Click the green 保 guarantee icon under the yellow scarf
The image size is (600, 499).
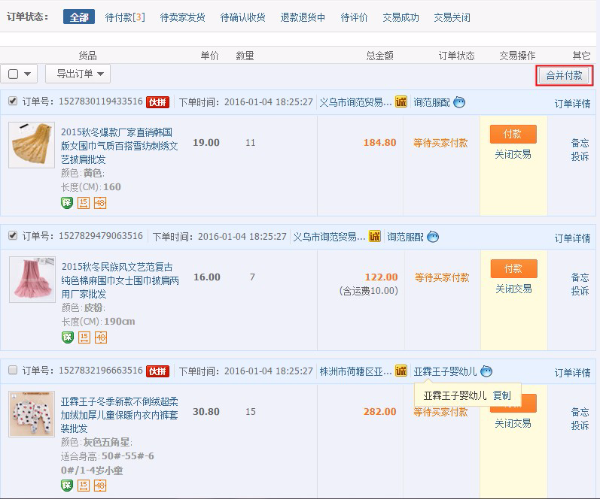[x=67, y=203]
